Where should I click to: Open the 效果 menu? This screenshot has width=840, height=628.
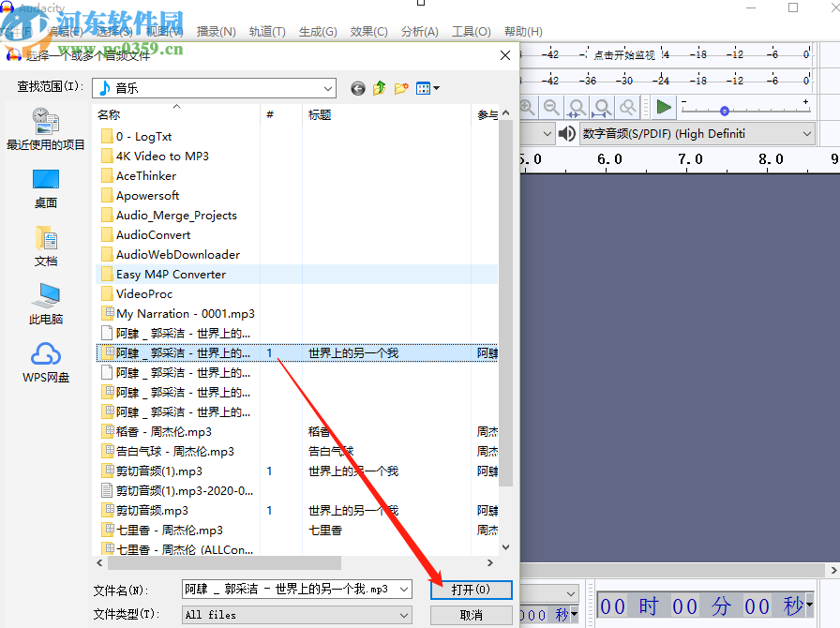tap(368, 31)
